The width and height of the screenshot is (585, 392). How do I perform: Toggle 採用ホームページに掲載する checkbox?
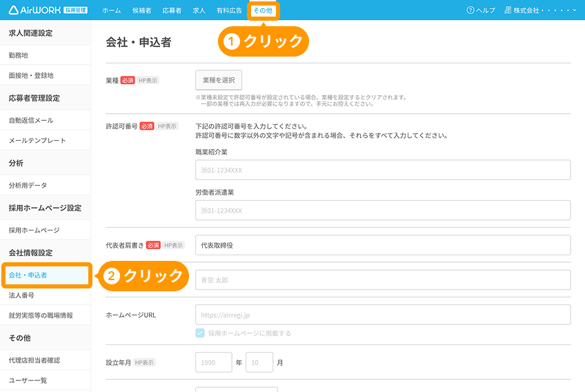(x=201, y=333)
